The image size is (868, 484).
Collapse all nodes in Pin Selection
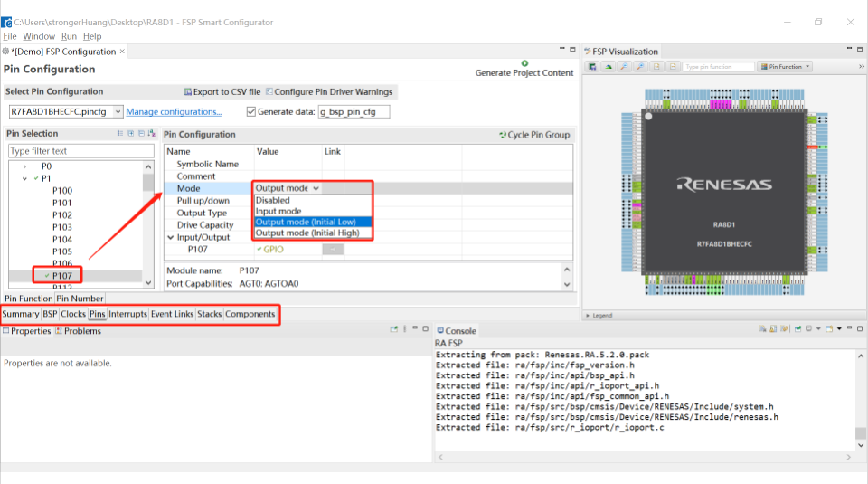141,134
